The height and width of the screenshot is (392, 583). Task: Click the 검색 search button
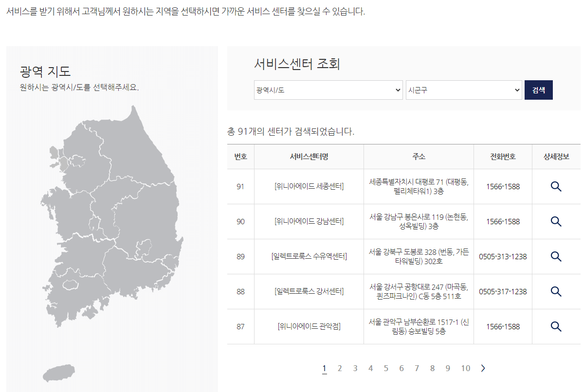click(x=539, y=89)
